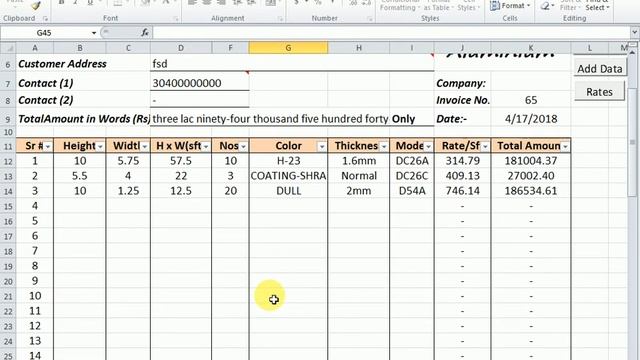Screen dimensions: 640x360
Task: Open the Number group dialog launcher
Action: click(369, 19)
